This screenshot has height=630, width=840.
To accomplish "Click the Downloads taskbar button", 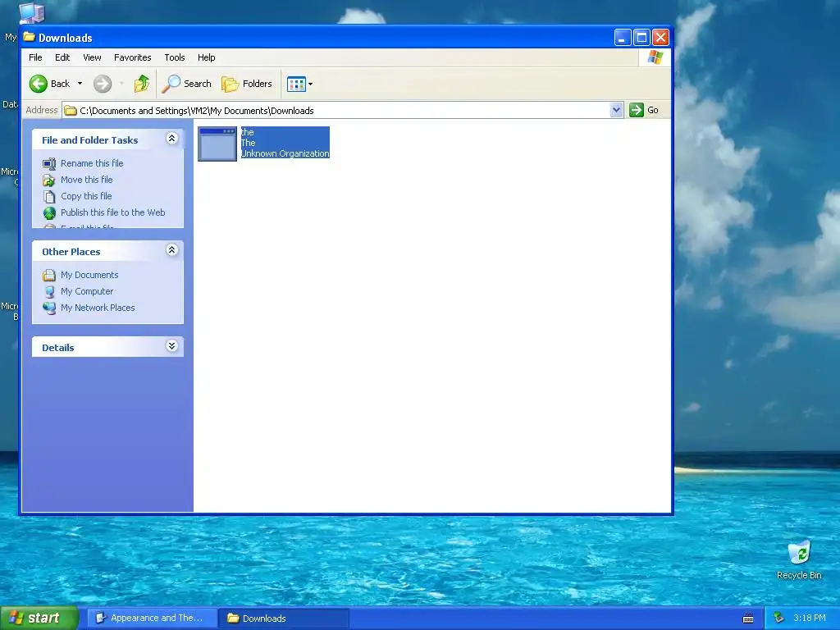I will tap(284, 619).
